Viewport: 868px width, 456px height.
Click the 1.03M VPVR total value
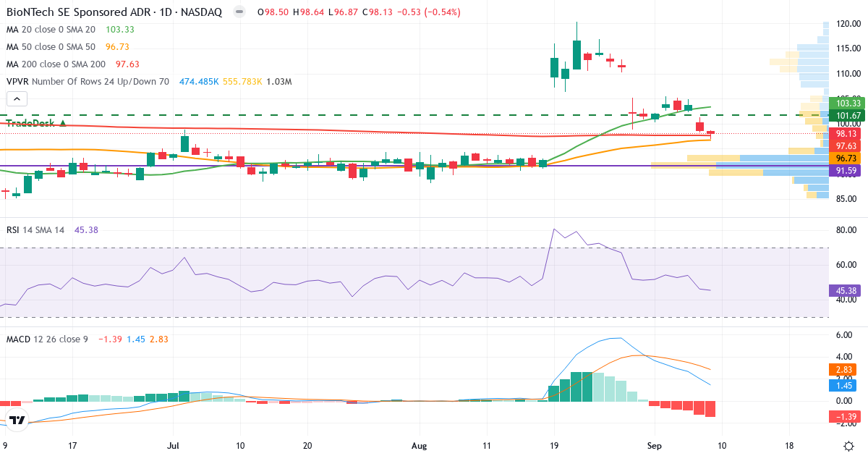[279, 82]
